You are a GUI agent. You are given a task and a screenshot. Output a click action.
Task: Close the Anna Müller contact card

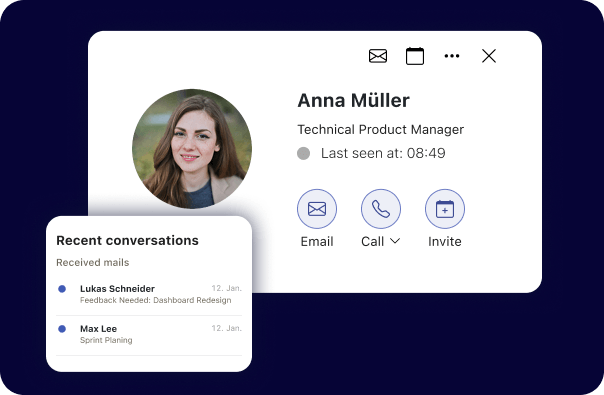489,56
